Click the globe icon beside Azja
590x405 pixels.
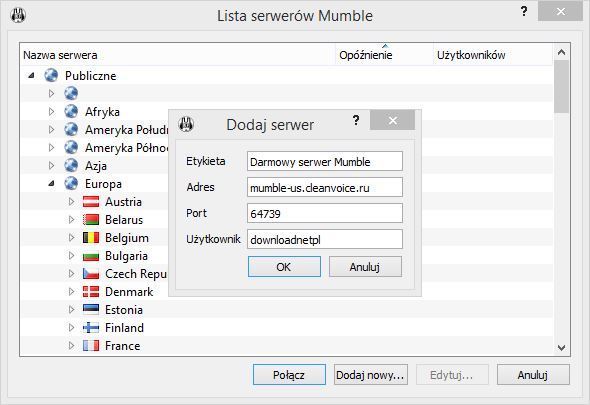tap(71, 165)
